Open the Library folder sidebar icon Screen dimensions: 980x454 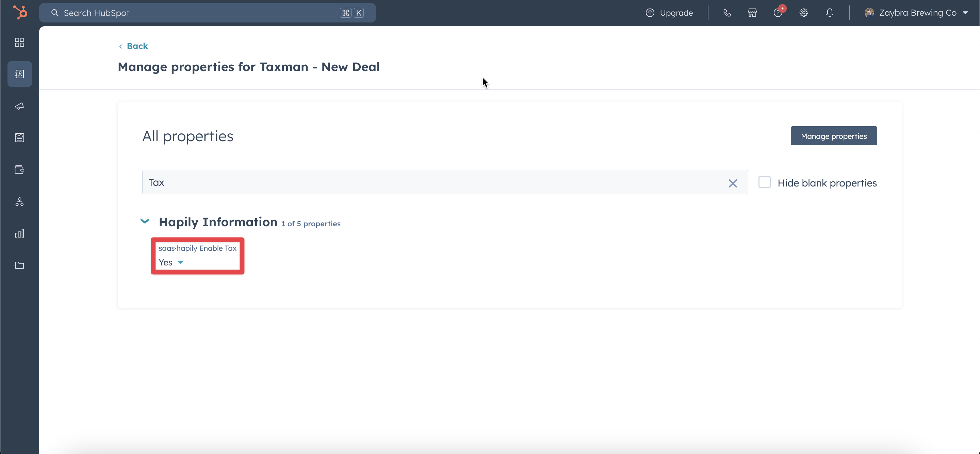coord(19,265)
